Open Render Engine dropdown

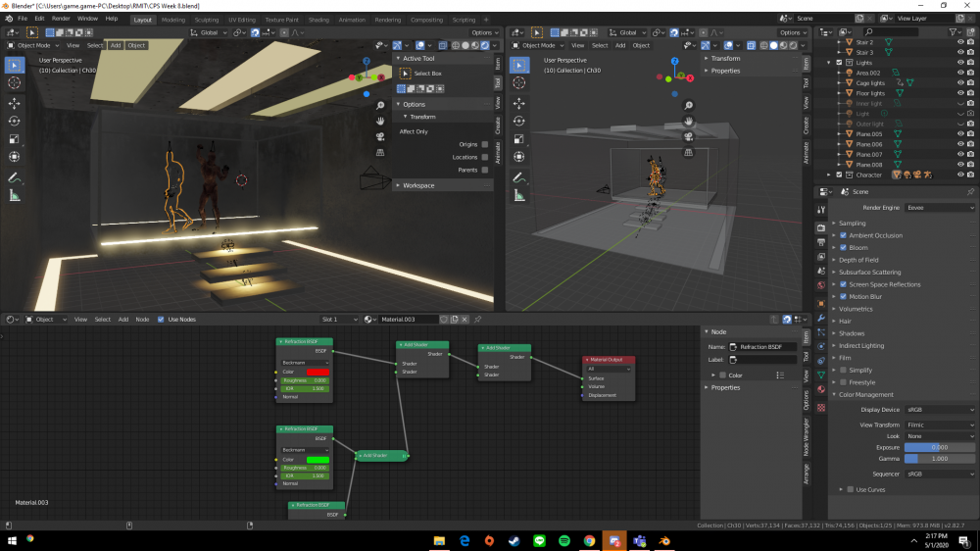(x=940, y=208)
